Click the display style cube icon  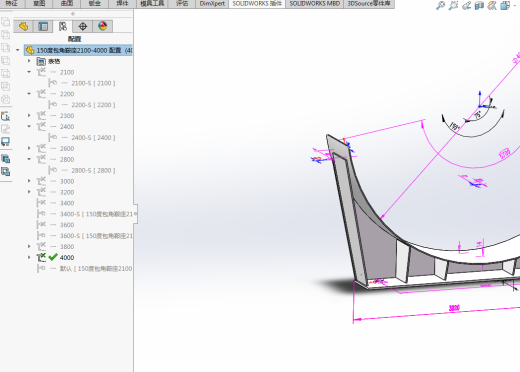click(x=505, y=5)
